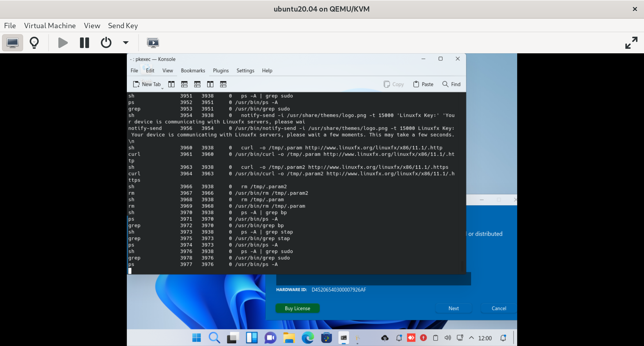Click the VM snapshots manager icon
The width and height of the screenshot is (644, 346).
[x=153, y=43]
